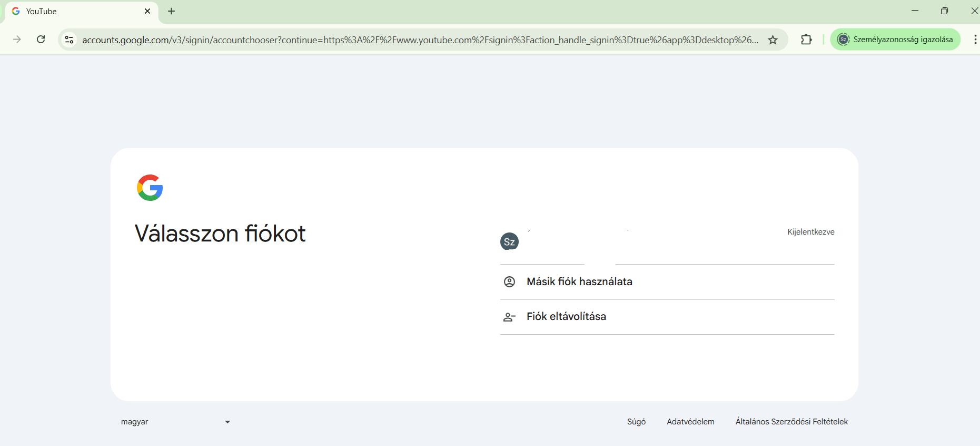This screenshot has height=446, width=980.
Task: Click the Válasszon fiókot heading
Action: point(220,234)
